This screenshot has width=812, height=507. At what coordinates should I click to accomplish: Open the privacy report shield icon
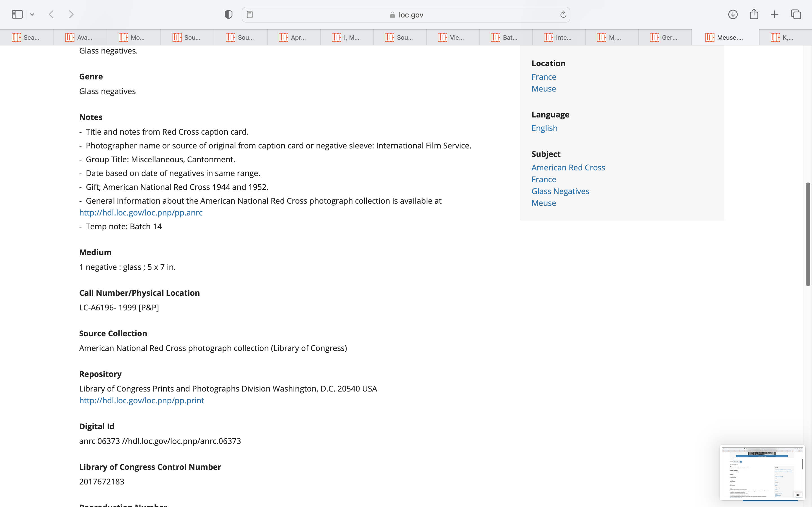click(x=228, y=14)
